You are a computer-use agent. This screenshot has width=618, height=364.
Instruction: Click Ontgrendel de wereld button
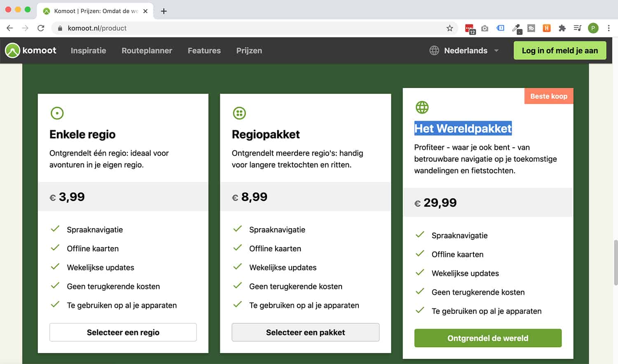(488, 338)
